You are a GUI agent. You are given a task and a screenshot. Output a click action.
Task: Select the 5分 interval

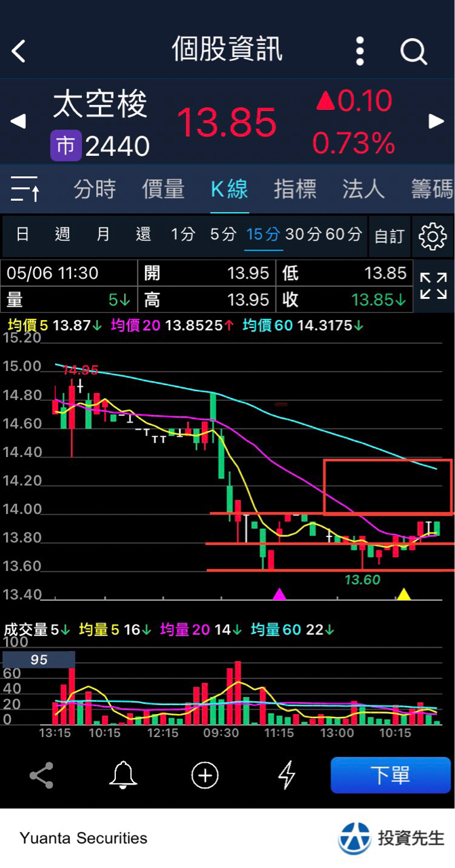coord(223,235)
